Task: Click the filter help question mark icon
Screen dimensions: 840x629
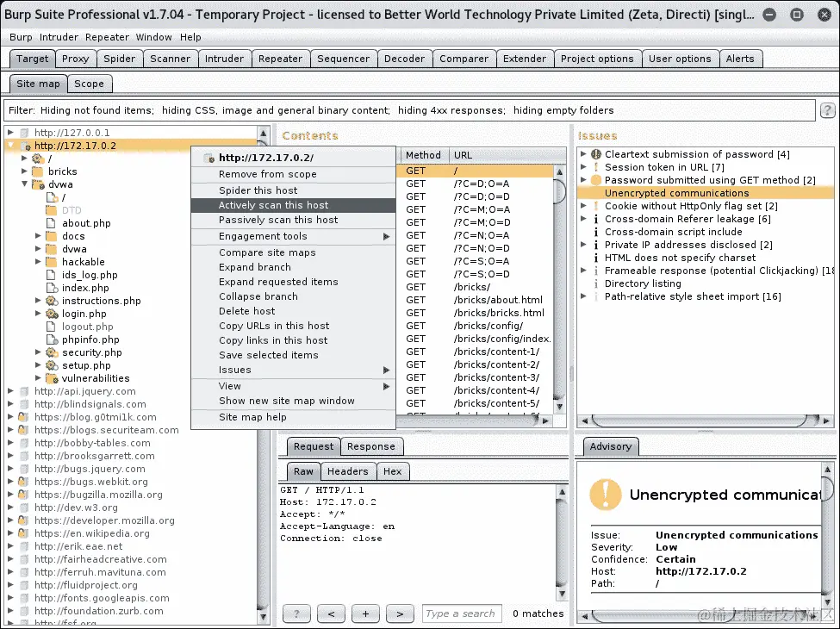Action: pos(827,110)
